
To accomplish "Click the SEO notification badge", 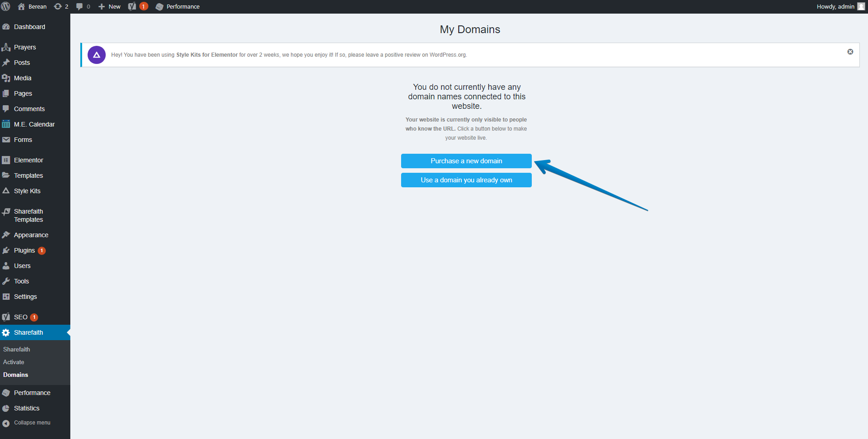I will [x=34, y=317].
